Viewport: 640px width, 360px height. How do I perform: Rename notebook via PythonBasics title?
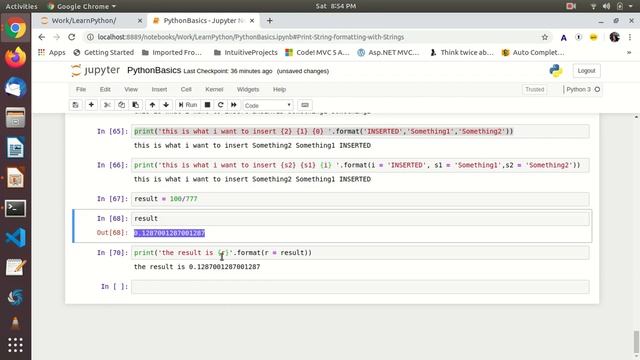(x=154, y=70)
